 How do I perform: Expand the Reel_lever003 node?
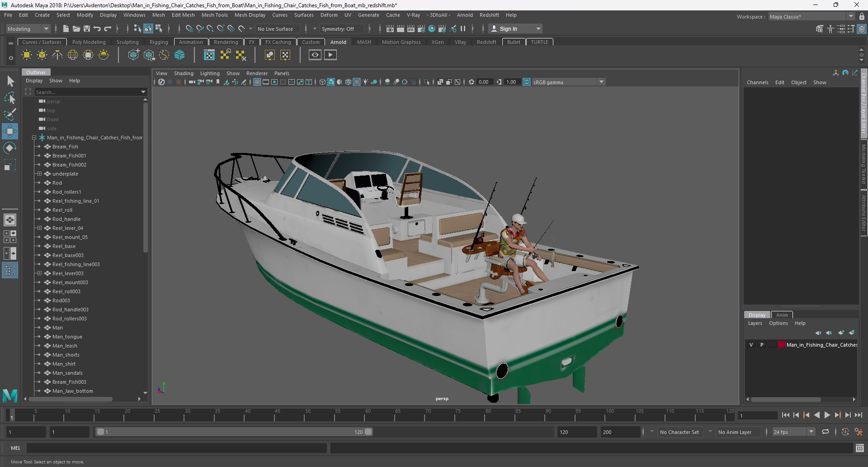39,273
